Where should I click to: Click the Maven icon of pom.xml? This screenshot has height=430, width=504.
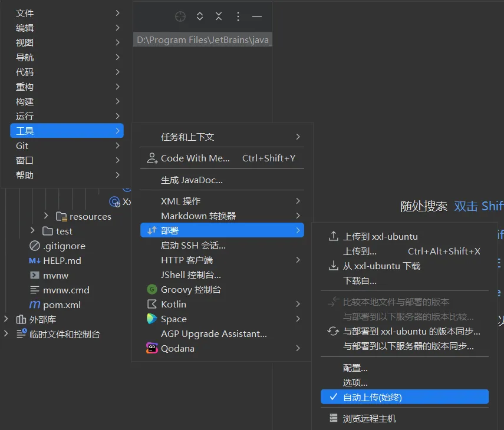(34, 305)
